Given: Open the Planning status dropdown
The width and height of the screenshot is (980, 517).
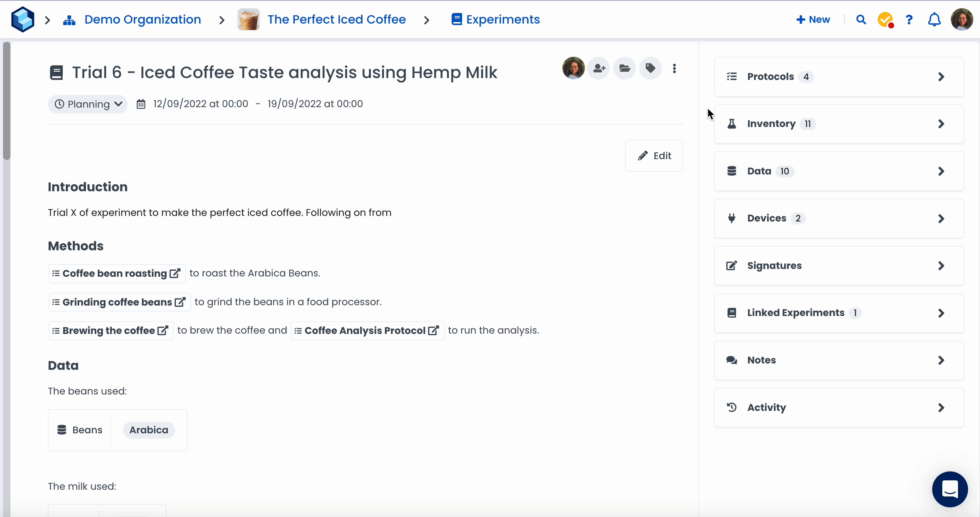Looking at the screenshot, I should pos(88,104).
